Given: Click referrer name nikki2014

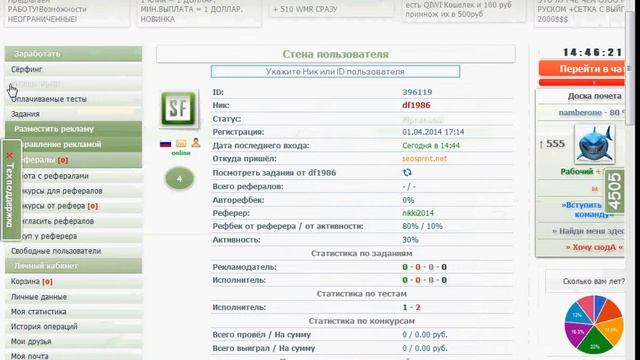Looking at the screenshot, I should pyautogui.click(x=418, y=213).
